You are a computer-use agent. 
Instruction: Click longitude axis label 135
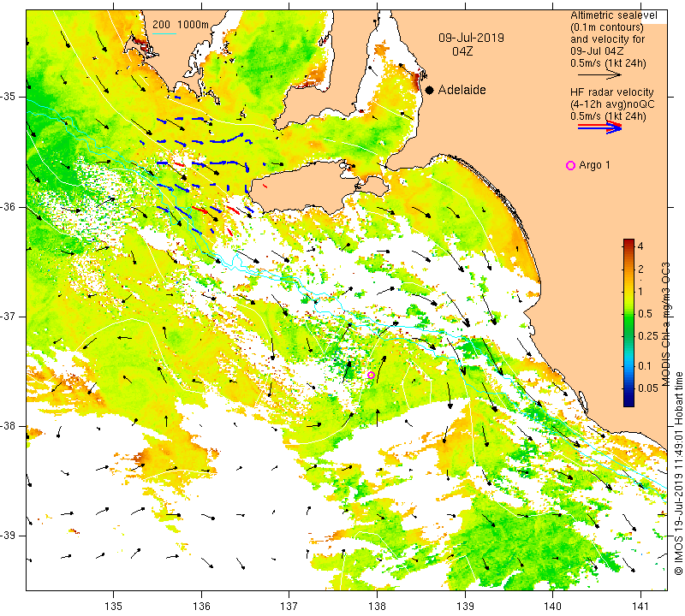click(114, 607)
